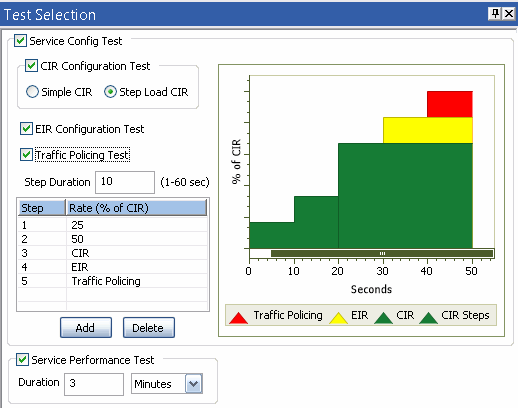Focus the Step Duration input field
This screenshot has height=408, width=518.
(x=125, y=182)
